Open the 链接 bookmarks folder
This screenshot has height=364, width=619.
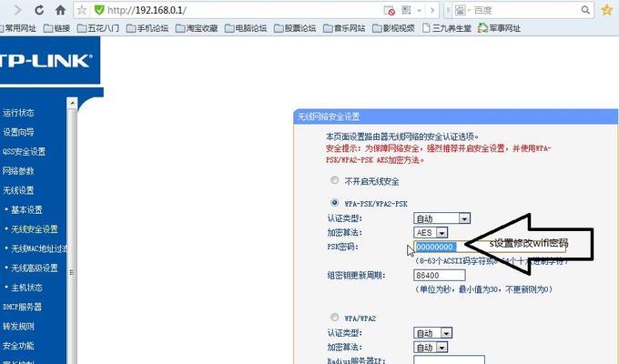(56, 28)
